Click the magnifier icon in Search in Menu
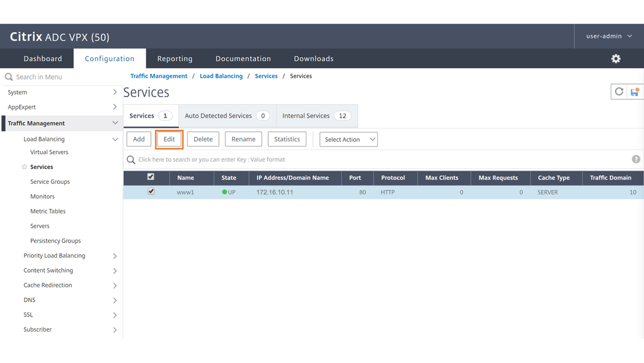Image resolution: width=644 pixels, height=363 pixels. click(x=9, y=77)
